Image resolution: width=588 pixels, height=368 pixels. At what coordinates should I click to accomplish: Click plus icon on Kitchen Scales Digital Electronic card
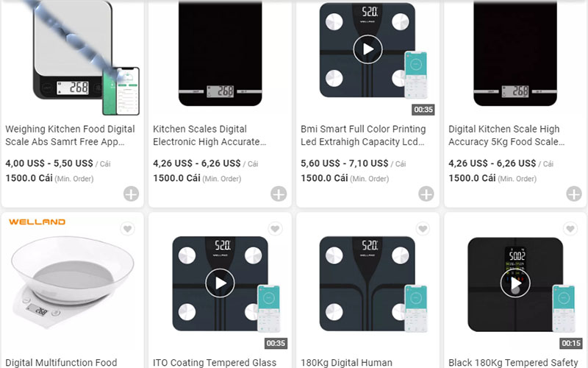pyautogui.click(x=279, y=194)
